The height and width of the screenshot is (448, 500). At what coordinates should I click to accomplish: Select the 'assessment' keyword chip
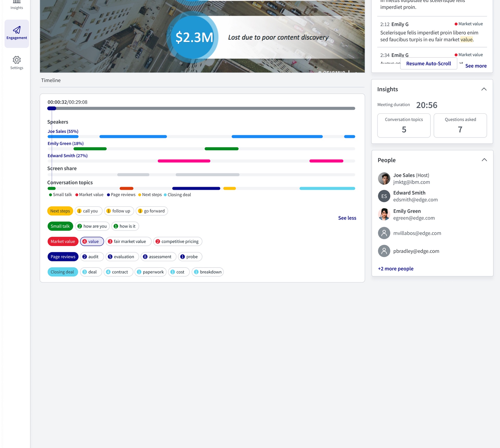(x=158, y=257)
